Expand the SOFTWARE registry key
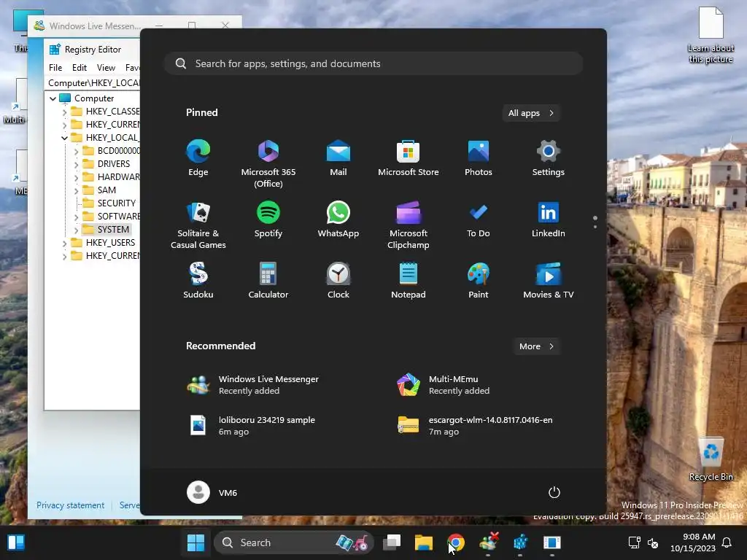 (76, 217)
